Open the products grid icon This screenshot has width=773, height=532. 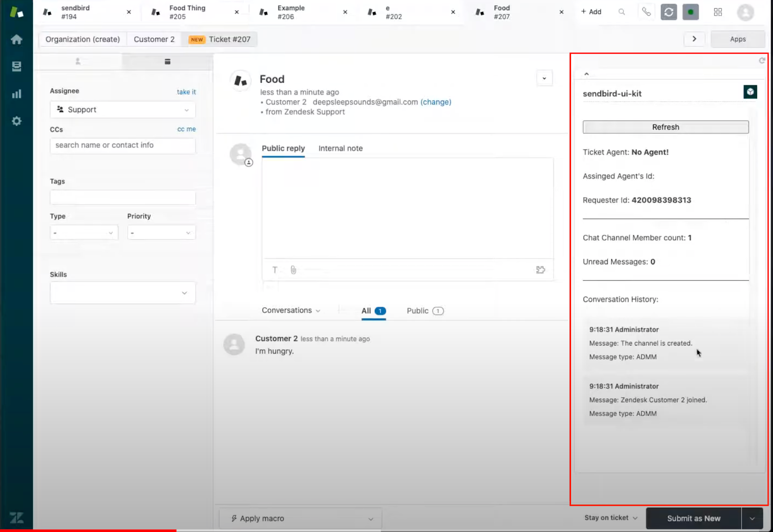pos(718,12)
